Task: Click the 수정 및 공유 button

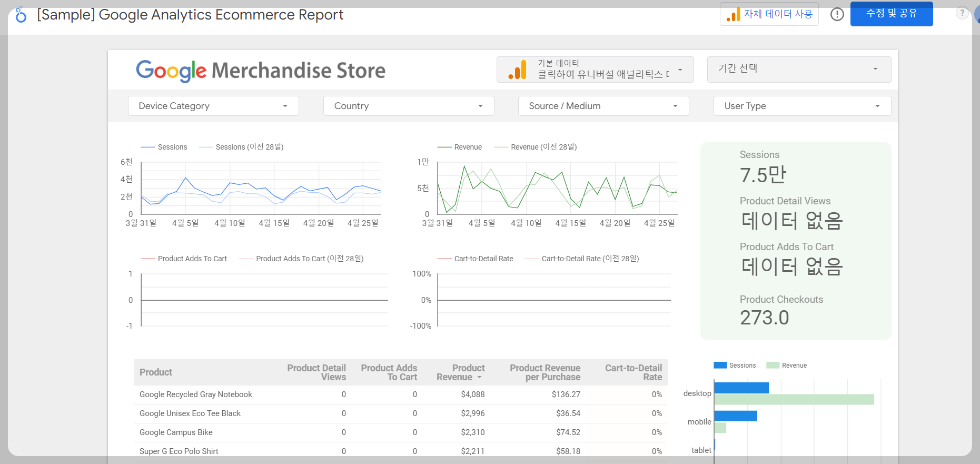Action: 892,14
